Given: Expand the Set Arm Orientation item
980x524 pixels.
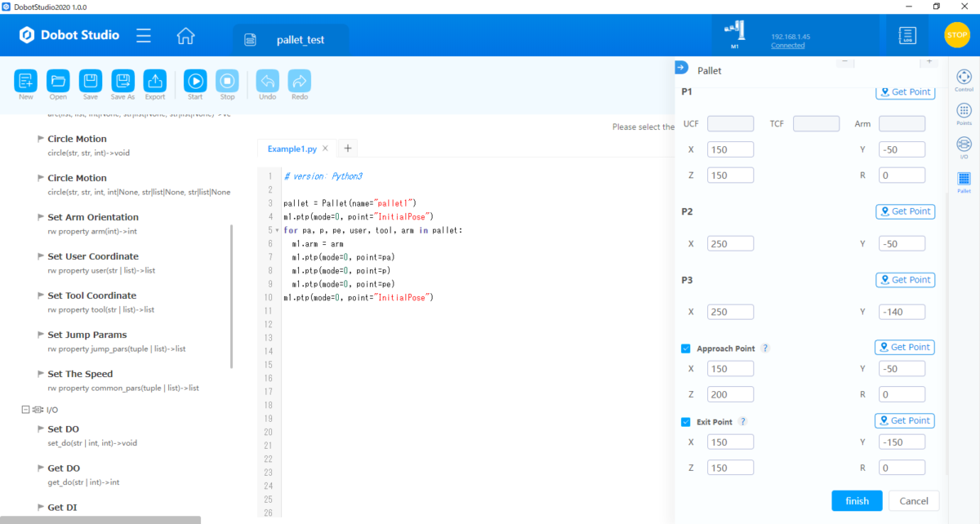Looking at the screenshot, I should point(41,217).
